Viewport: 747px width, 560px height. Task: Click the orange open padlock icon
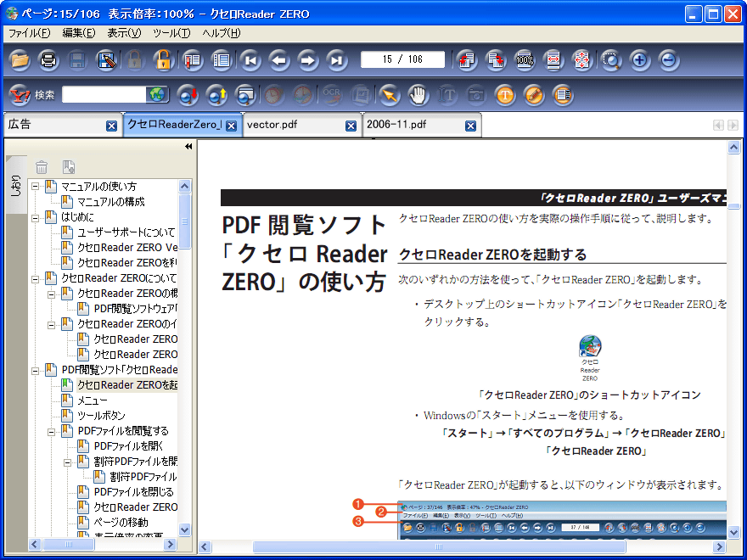tap(163, 60)
